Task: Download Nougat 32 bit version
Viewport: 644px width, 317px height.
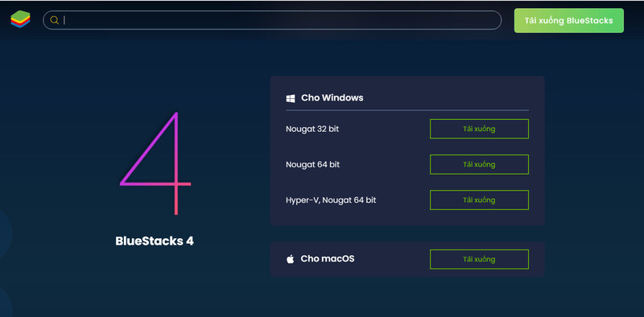Action: pyautogui.click(x=479, y=129)
